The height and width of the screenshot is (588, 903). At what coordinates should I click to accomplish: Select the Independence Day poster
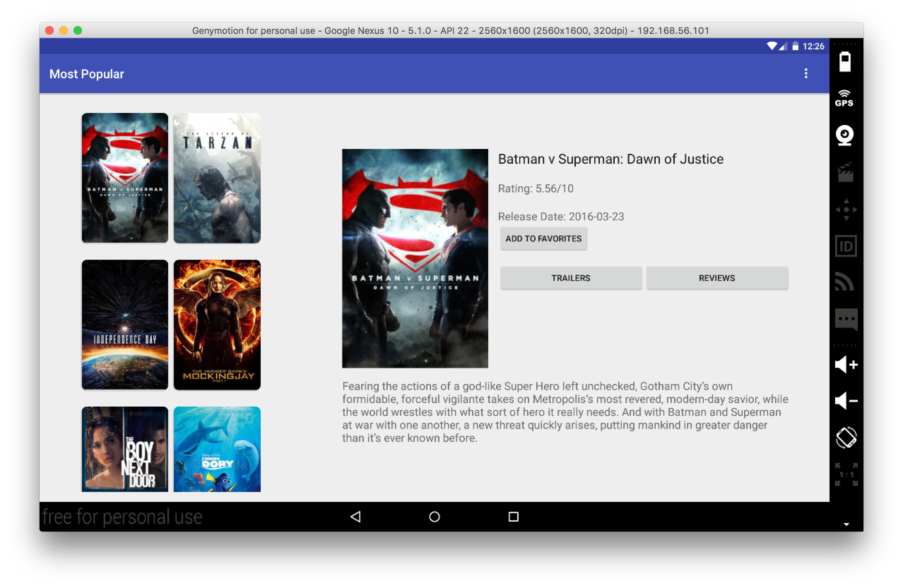125,324
